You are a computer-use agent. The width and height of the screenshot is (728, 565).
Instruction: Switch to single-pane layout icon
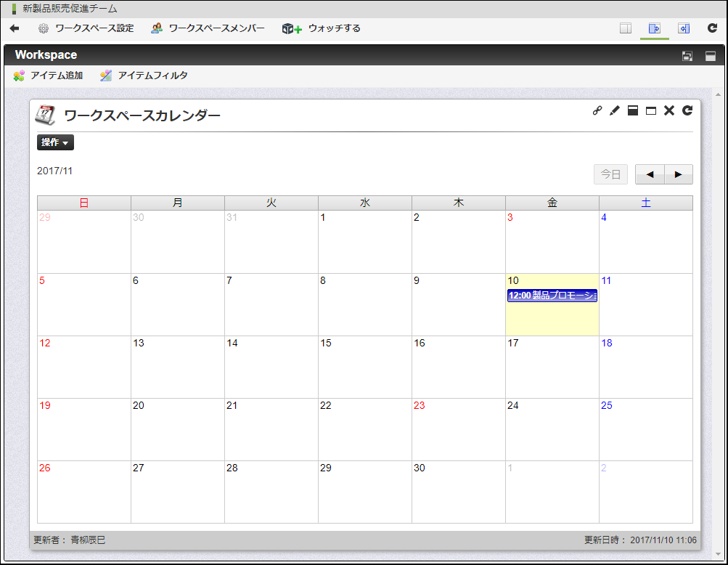(626, 28)
